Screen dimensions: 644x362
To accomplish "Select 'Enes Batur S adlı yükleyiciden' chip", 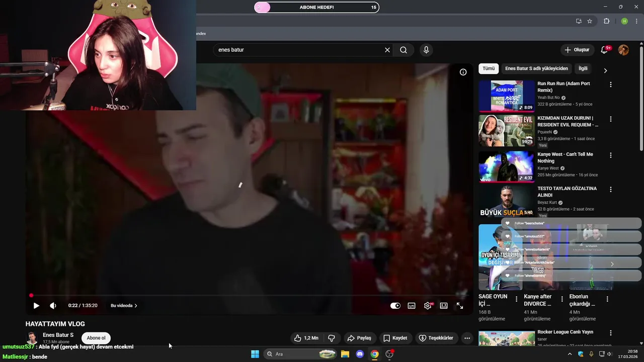I will point(536,68).
